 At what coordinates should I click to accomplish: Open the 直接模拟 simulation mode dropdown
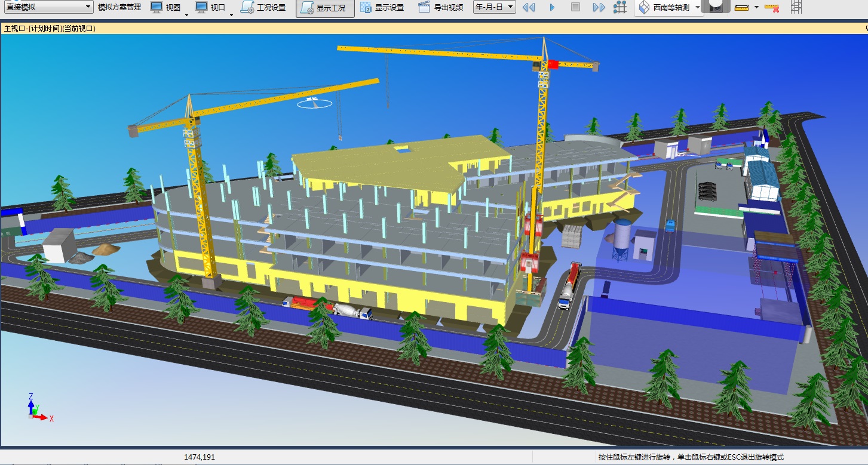(48, 7)
